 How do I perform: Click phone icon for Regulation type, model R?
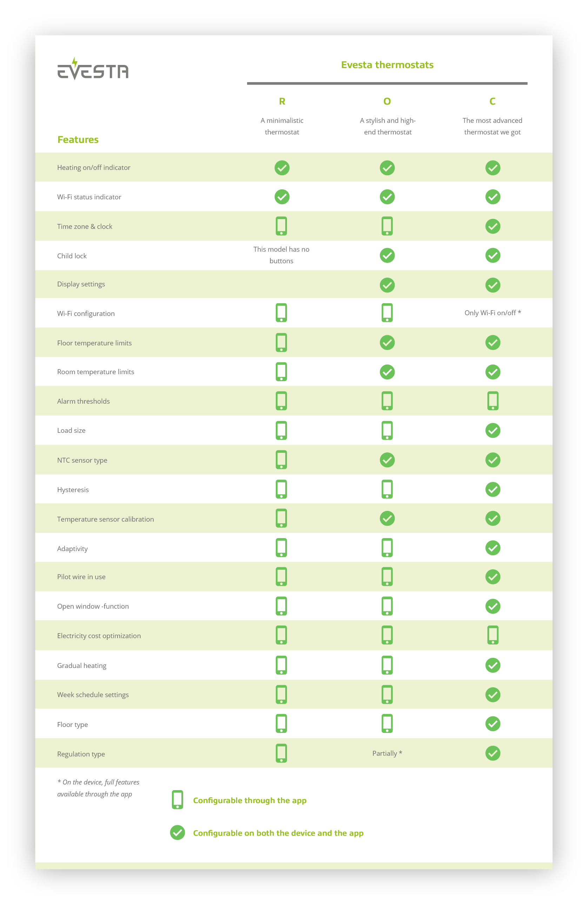(281, 753)
